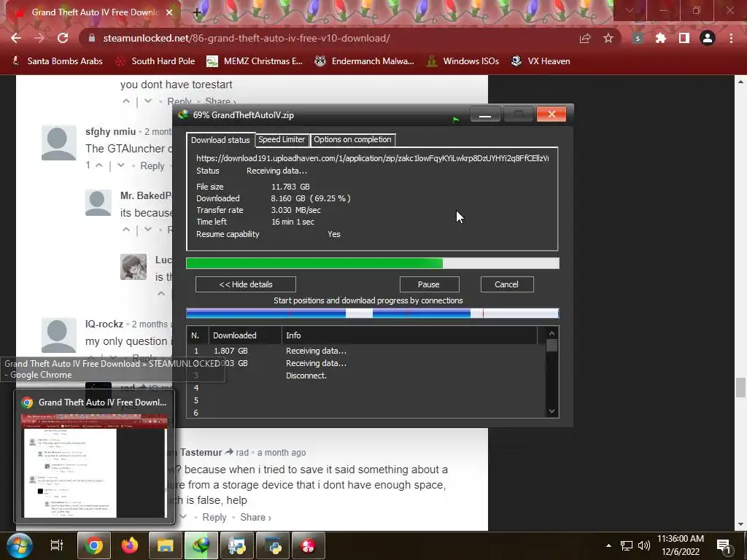Select the Disconnect. connection row
The image size is (747, 560).
click(x=366, y=376)
